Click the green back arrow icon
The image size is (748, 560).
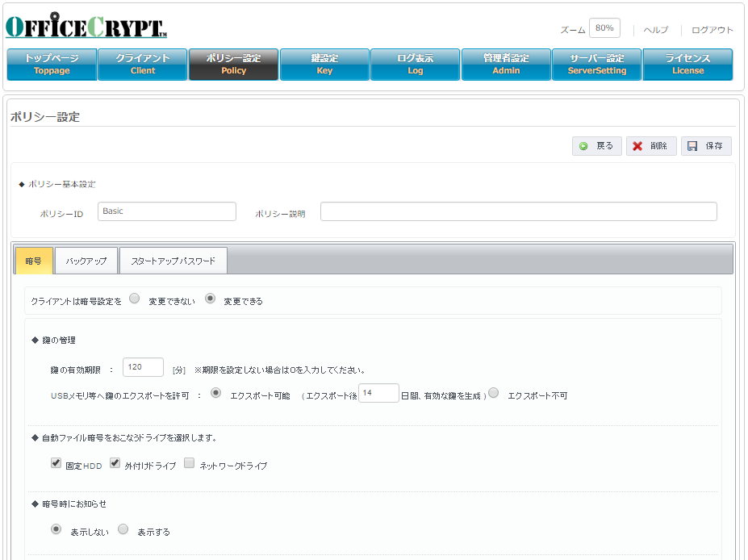click(583, 146)
